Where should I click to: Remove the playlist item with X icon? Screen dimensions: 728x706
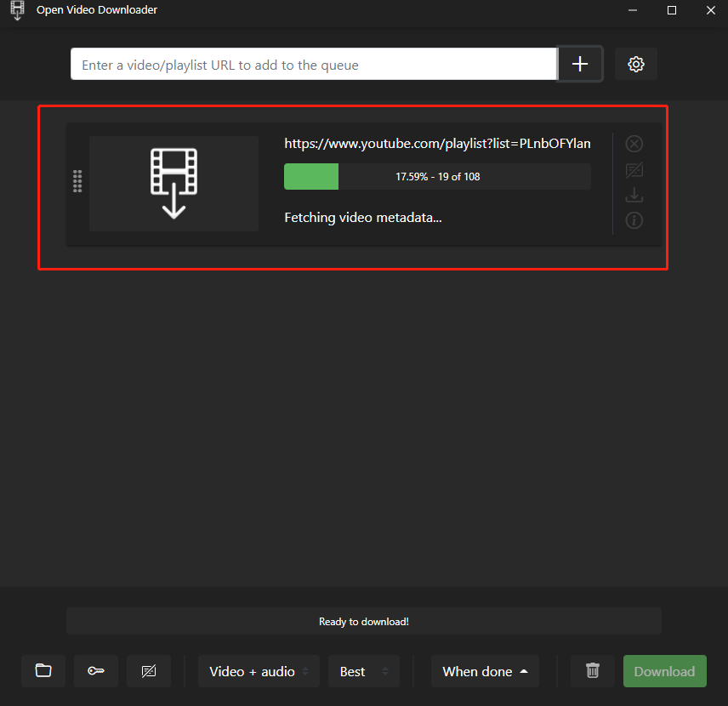click(x=634, y=144)
